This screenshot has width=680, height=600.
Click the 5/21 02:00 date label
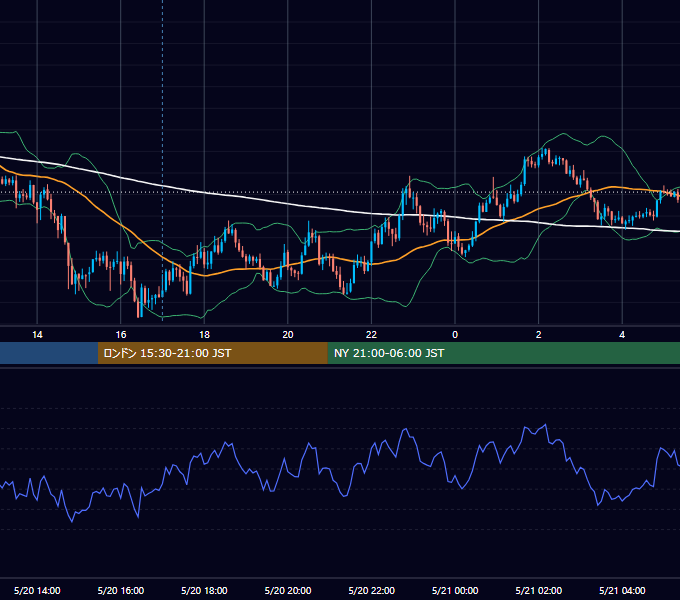[539, 590]
